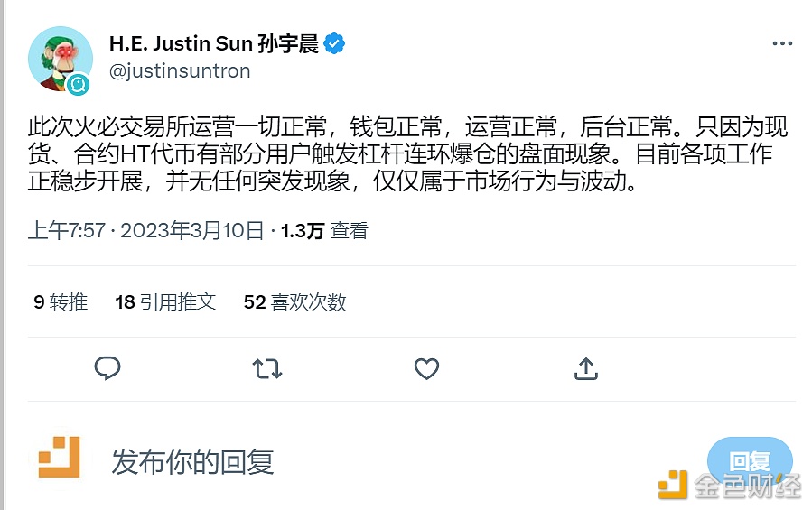Viewport: 812px width, 510px height.
Task: Click the share upload icon
Action: tap(585, 368)
